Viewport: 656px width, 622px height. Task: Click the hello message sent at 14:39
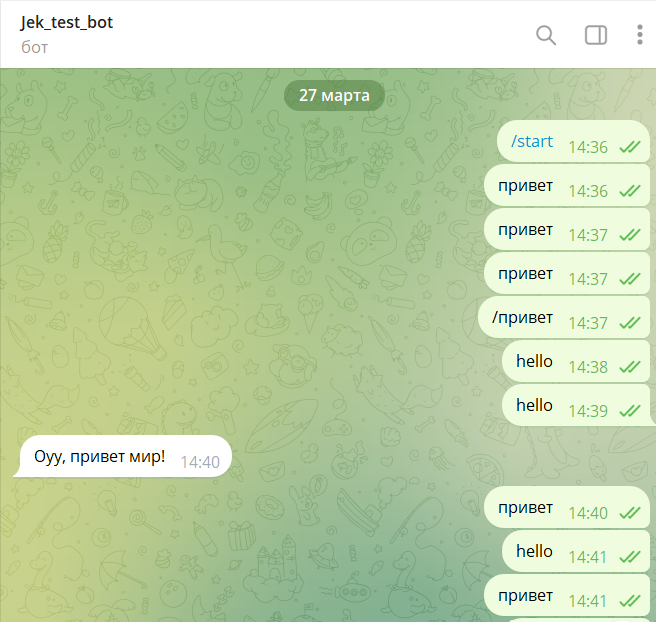coord(576,405)
